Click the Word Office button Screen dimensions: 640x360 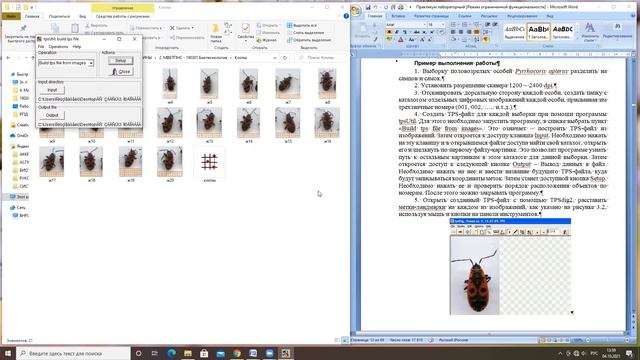click(356, 11)
